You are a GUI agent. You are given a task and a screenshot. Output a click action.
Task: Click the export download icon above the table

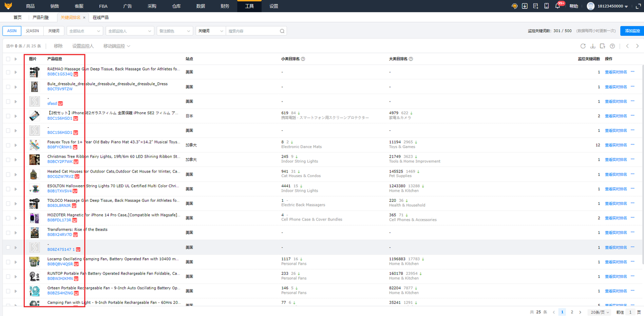pyautogui.click(x=593, y=46)
